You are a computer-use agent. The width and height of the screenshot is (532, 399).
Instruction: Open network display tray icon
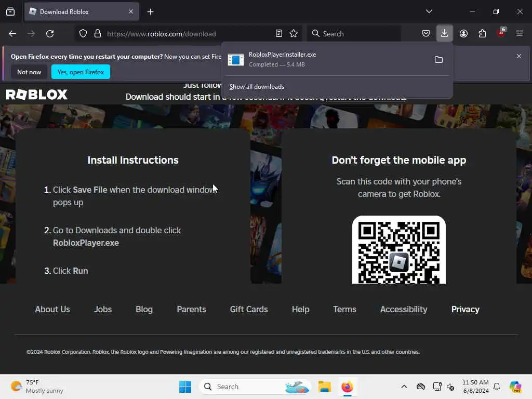click(437, 387)
